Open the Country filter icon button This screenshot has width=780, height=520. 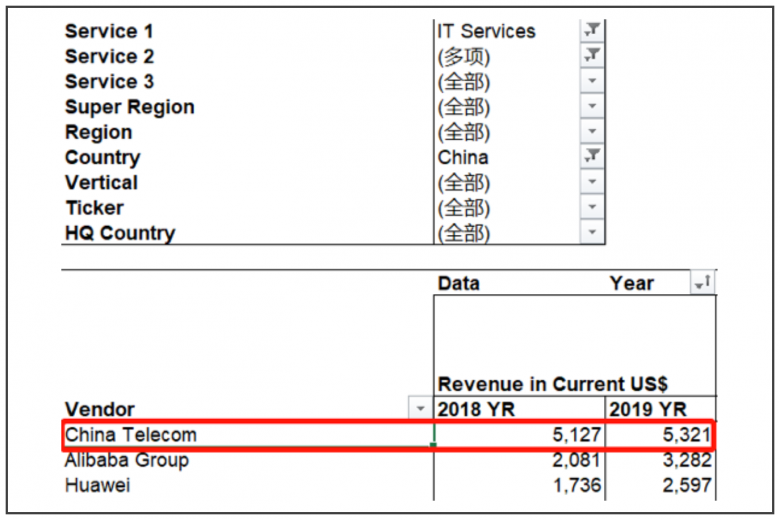pyautogui.click(x=592, y=156)
